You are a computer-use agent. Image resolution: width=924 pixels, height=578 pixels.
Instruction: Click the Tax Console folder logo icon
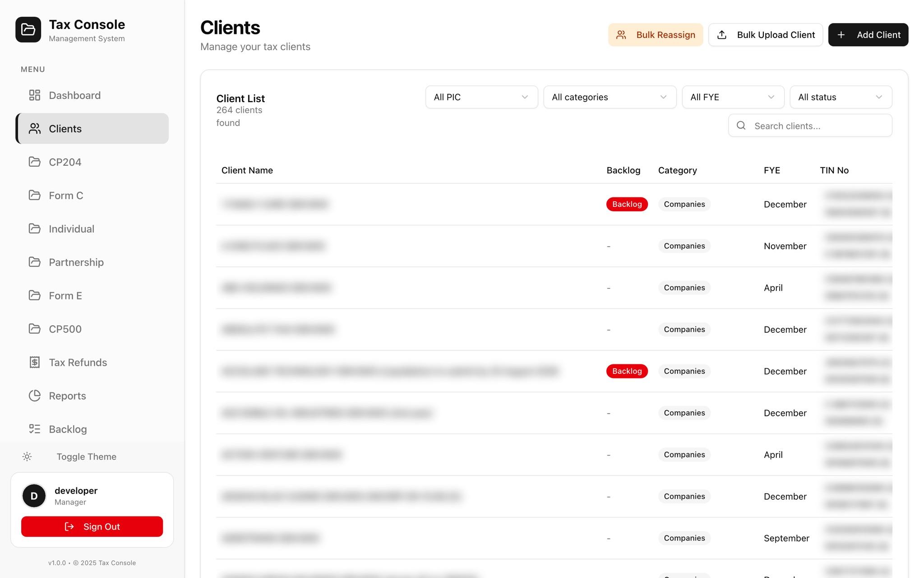[28, 30]
